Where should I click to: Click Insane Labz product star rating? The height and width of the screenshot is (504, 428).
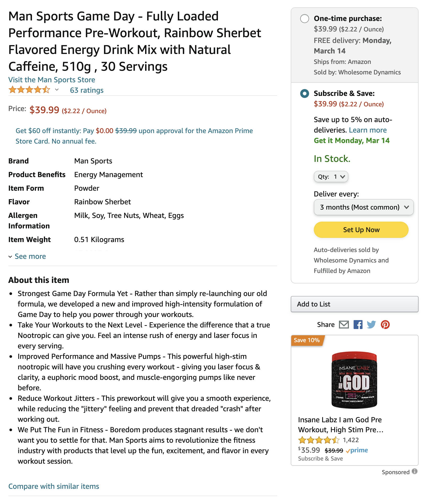click(319, 440)
